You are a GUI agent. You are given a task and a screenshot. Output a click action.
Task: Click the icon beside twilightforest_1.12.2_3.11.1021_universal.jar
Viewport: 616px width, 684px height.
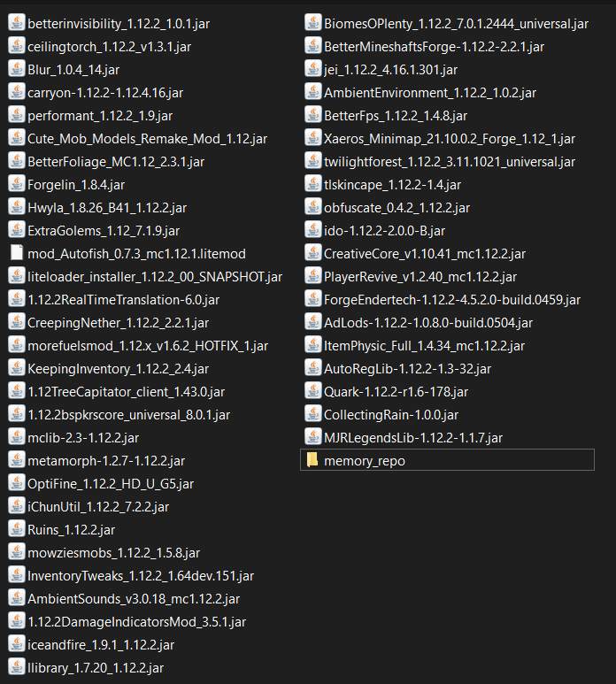(x=312, y=161)
